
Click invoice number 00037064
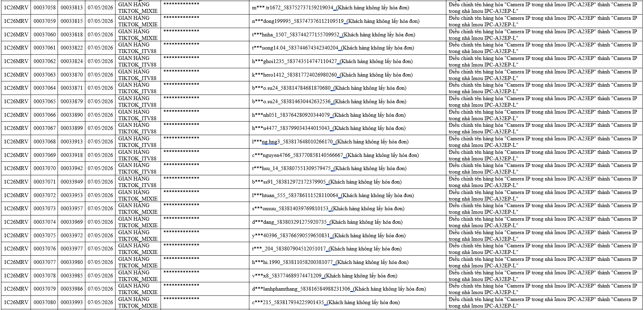click(44, 88)
